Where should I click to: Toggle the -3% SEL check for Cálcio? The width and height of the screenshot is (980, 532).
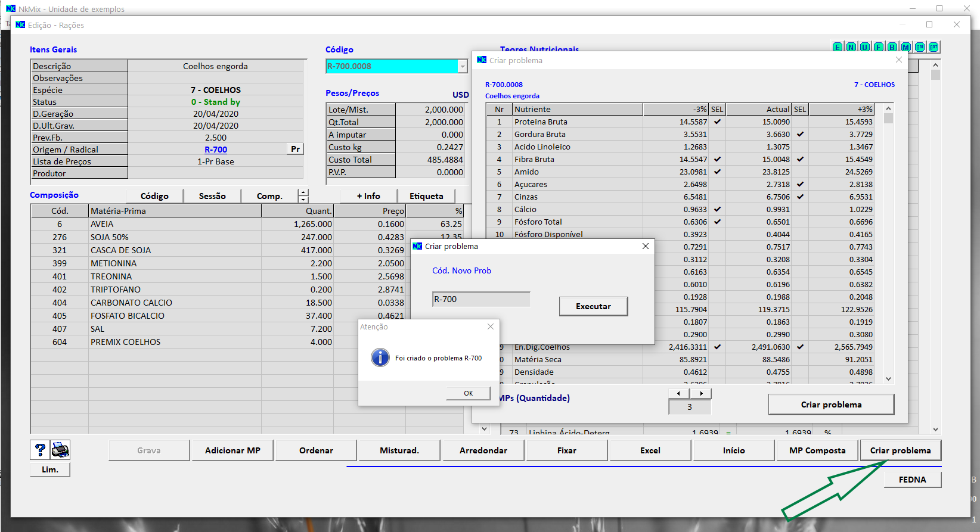click(717, 209)
